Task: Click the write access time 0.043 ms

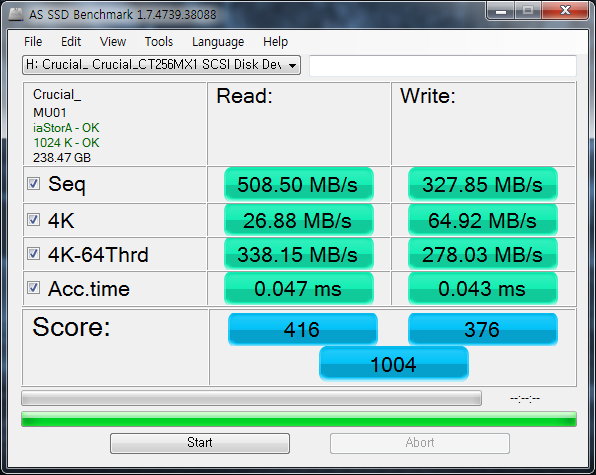Action: (x=483, y=288)
